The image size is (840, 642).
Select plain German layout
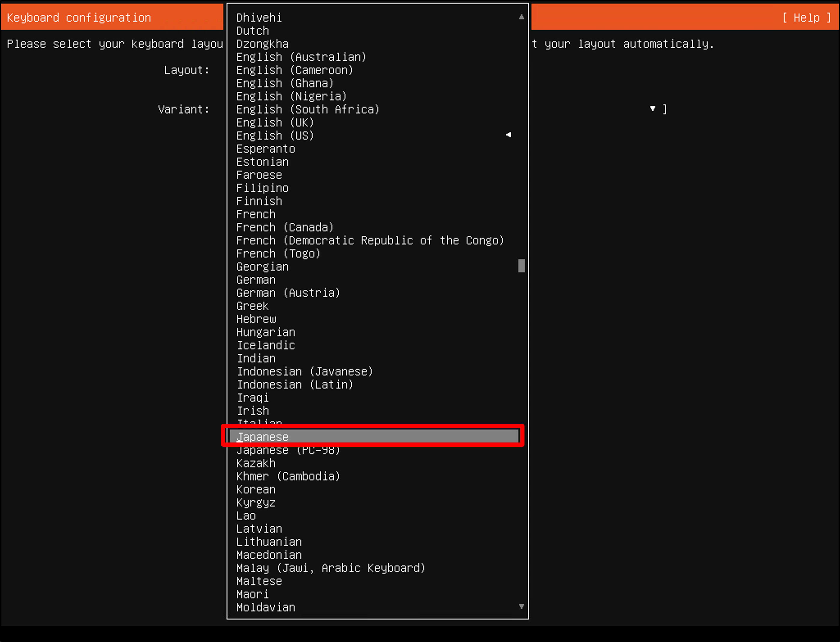click(x=256, y=280)
